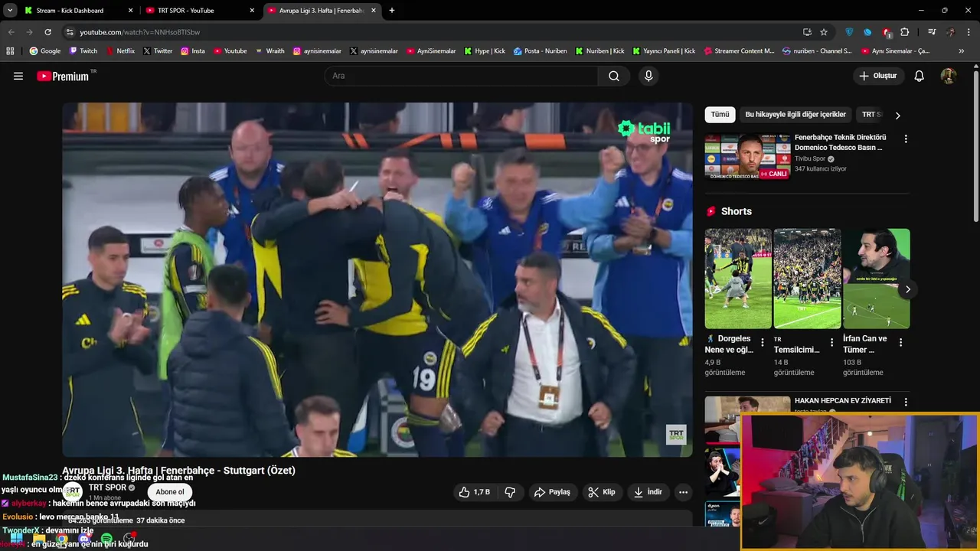Select the Bu hikayeyle ilgili diğer içerikler chip

pyautogui.click(x=795, y=115)
